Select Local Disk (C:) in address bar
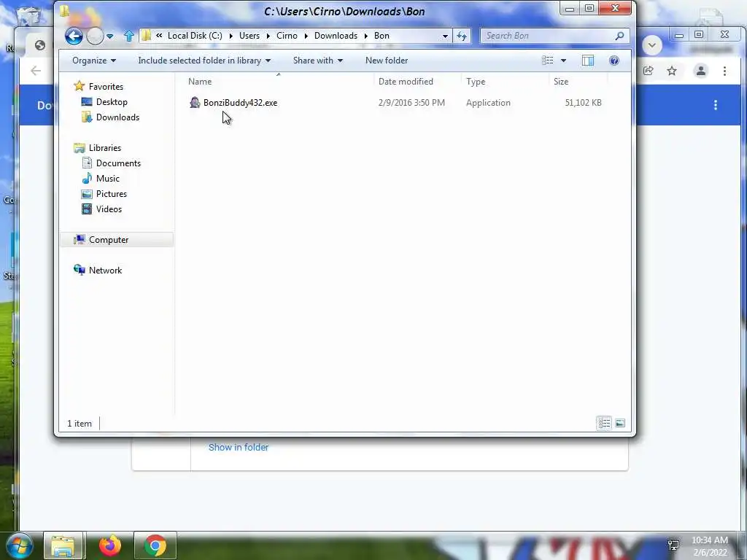 (195, 36)
